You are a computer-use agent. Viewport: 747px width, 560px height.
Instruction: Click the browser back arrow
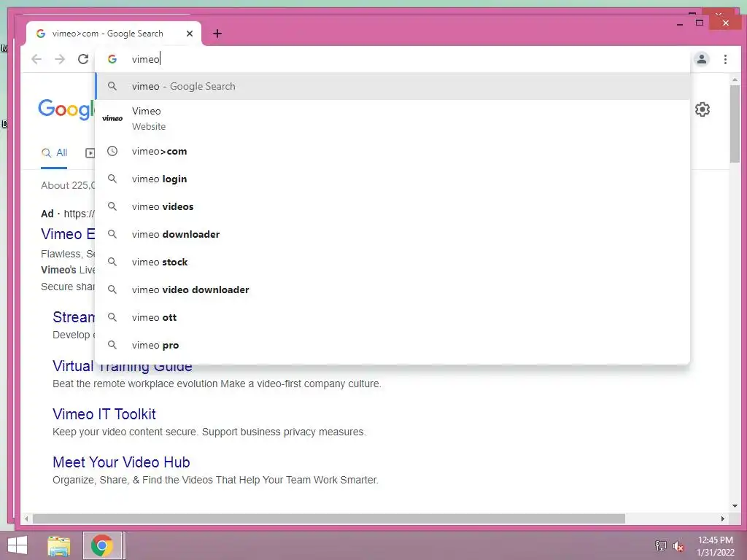(x=36, y=59)
